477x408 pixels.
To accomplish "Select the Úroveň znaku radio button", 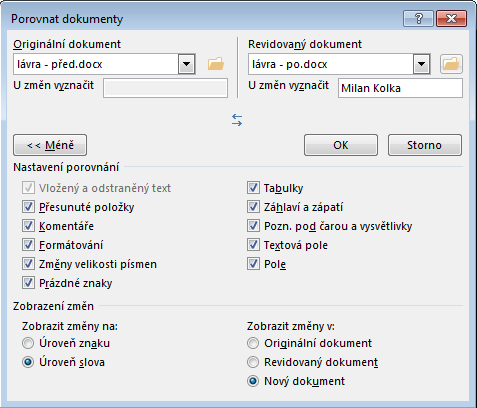I will 28,343.
